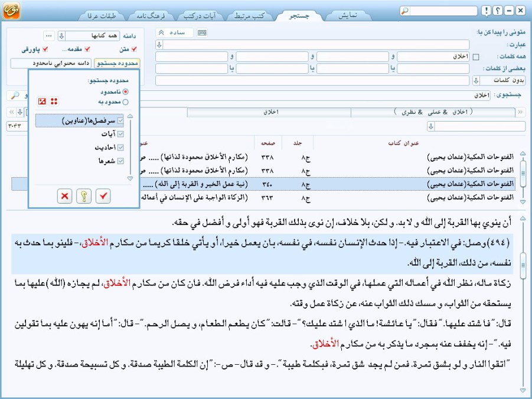Click the first بعضی از کلمات input field
Screen dimensions: 532x399
tap(433, 68)
